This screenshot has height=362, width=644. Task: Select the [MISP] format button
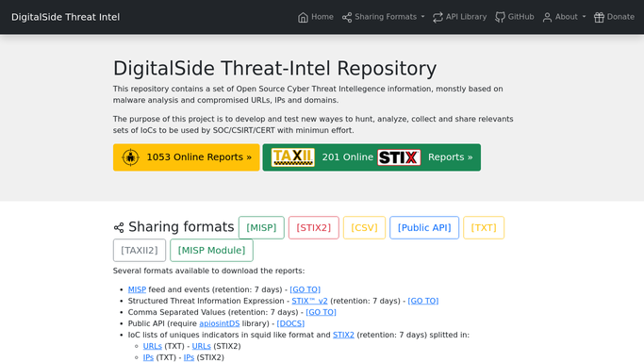pyautogui.click(x=261, y=228)
